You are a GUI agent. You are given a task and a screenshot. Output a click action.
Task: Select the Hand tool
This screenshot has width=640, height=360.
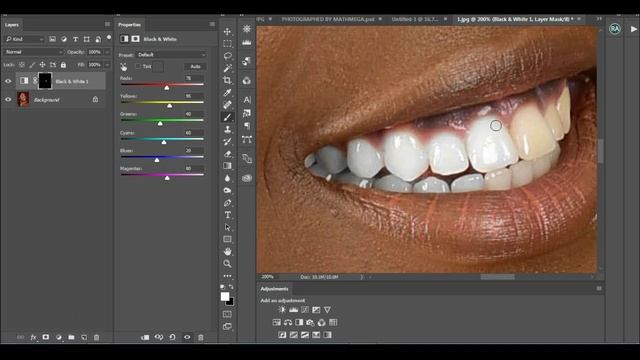click(227, 251)
